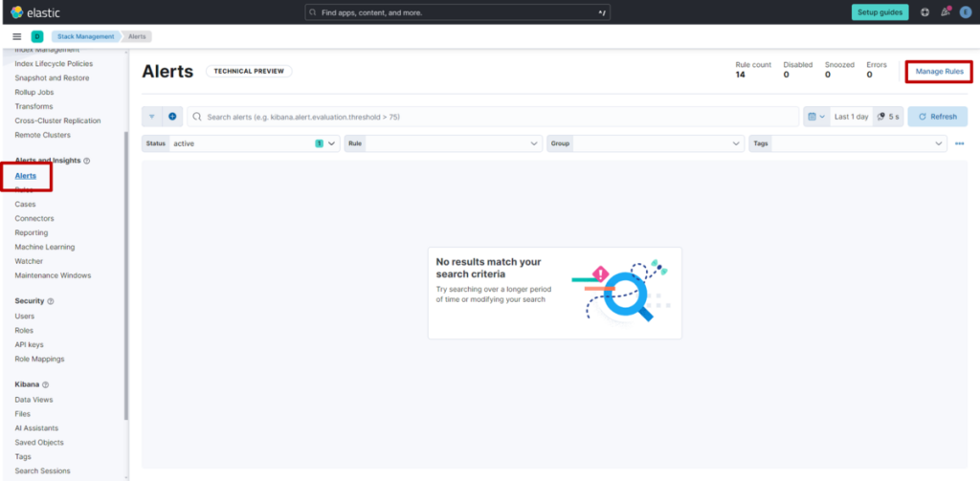Open the hamburger navigation menu
This screenshot has height=481, width=980.
coord(16,36)
